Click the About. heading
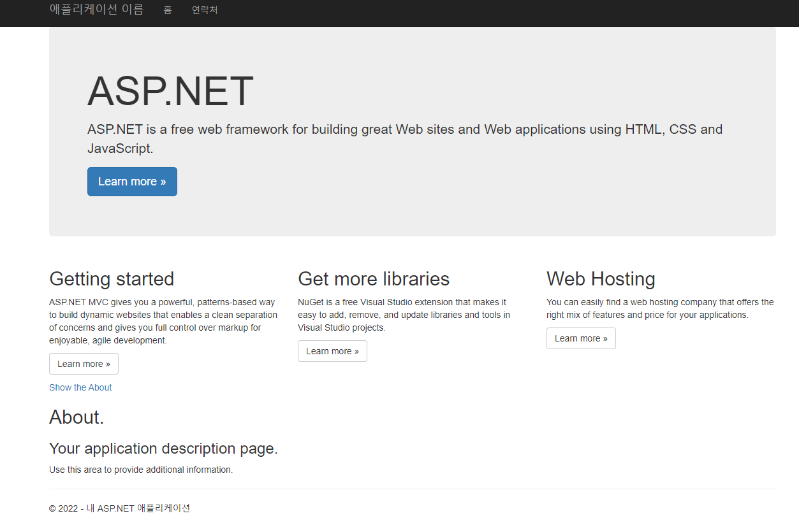This screenshot has height=532, width=799. [77, 417]
